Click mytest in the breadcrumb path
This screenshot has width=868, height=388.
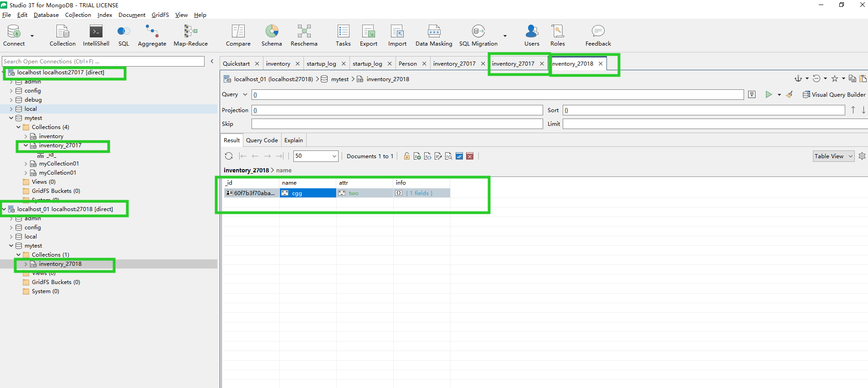(x=340, y=79)
